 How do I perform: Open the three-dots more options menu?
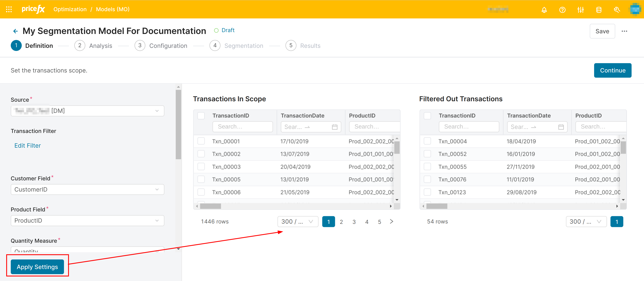(x=624, y=31)
